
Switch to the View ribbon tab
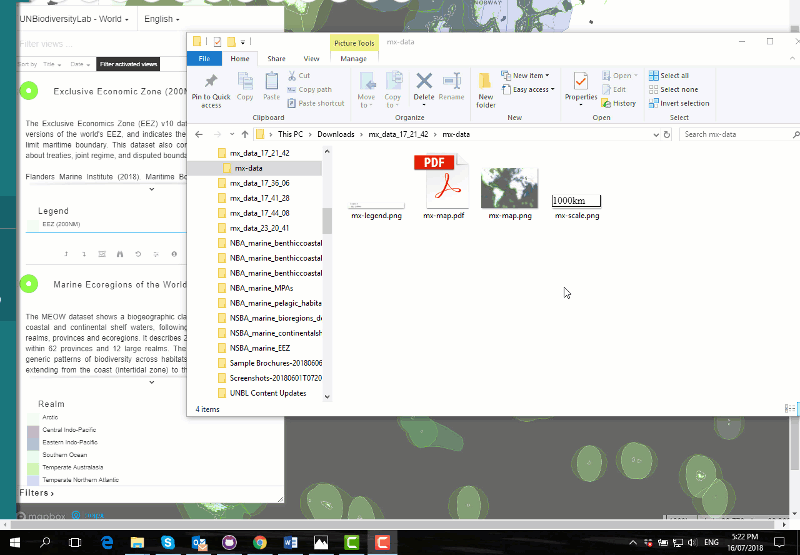pos(311,59)
